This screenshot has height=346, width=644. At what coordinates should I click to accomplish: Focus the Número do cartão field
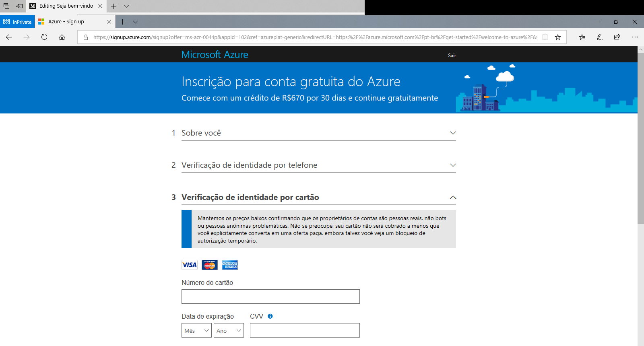click(270, 297)
